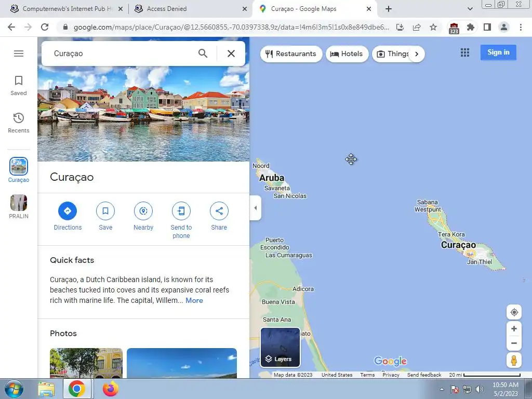The height and width of the screenshot is (399, 532).
Task: Click the Aruba label on map
Action: [x=272, y=178]
